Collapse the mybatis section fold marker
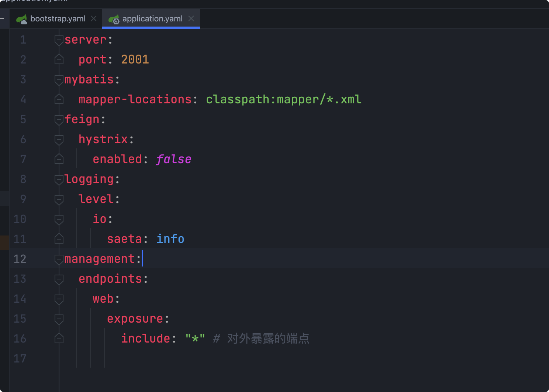 tap(59, 80)
